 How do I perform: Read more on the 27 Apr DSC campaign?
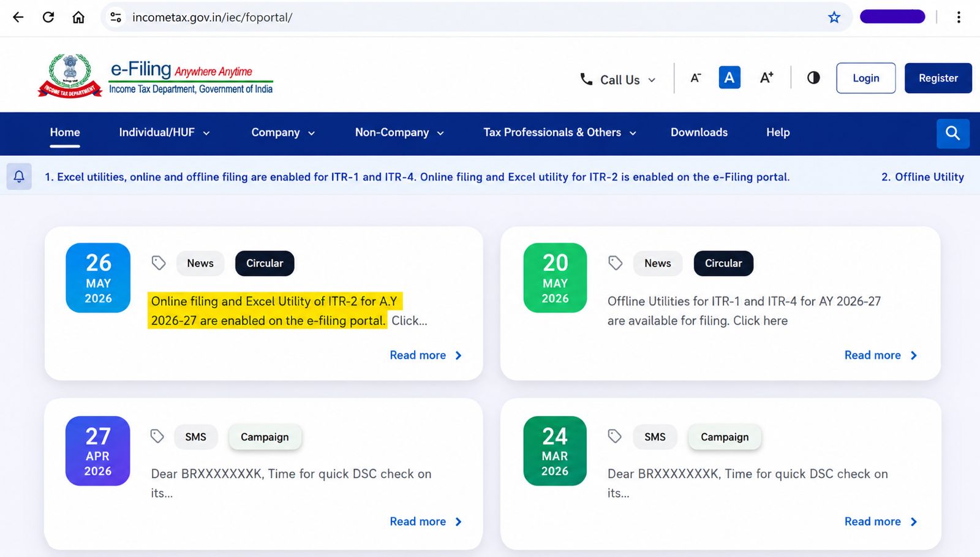click(426, 521)
